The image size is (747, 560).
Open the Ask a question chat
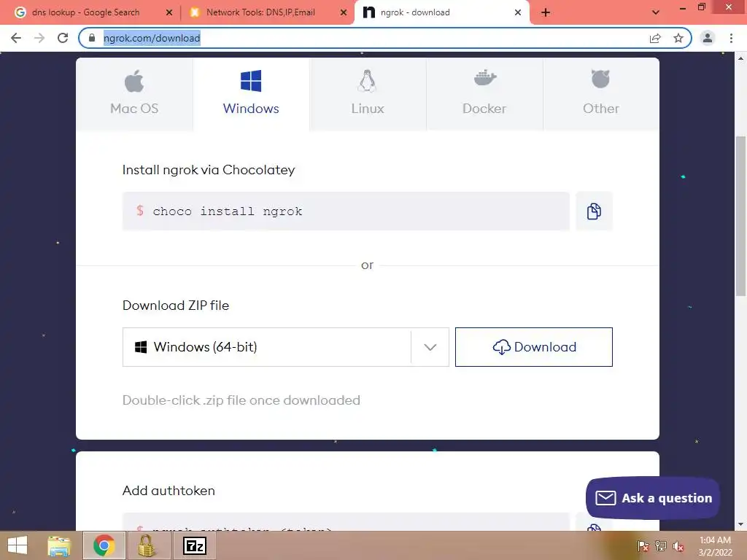click(x=653, y=498)
